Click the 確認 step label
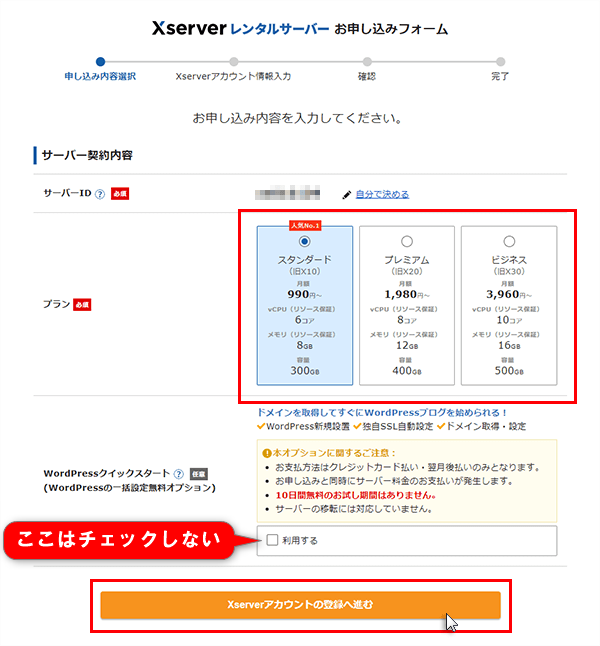 tap(367, 76)
